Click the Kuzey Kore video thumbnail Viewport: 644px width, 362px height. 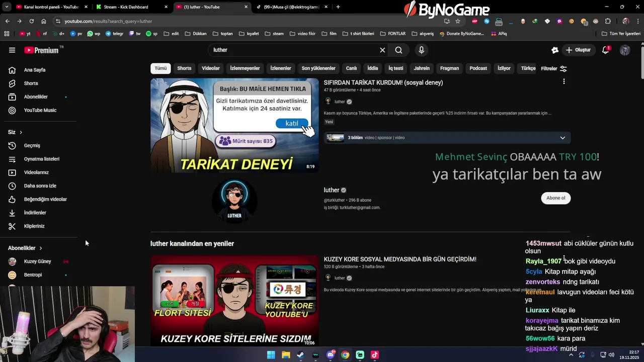[234, 300]
